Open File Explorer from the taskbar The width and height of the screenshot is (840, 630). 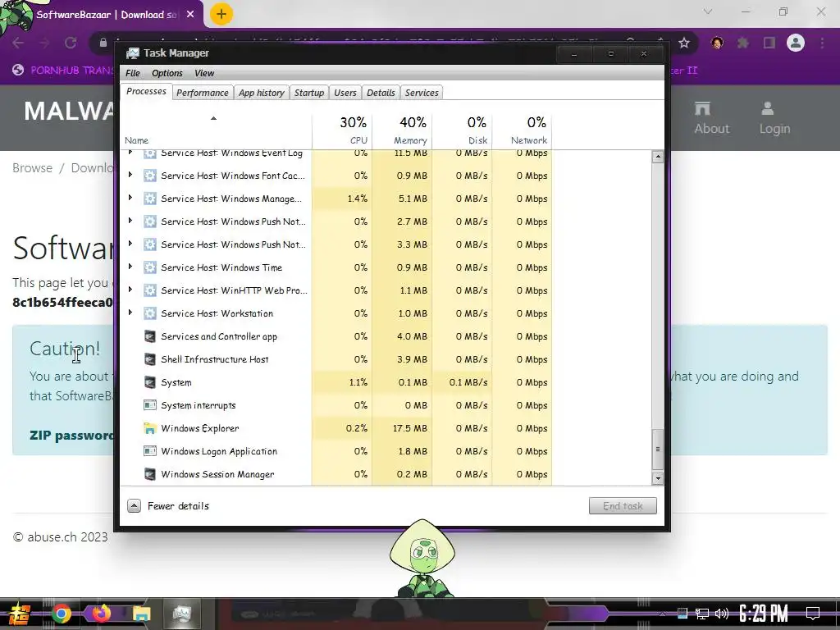coord(141,614)
